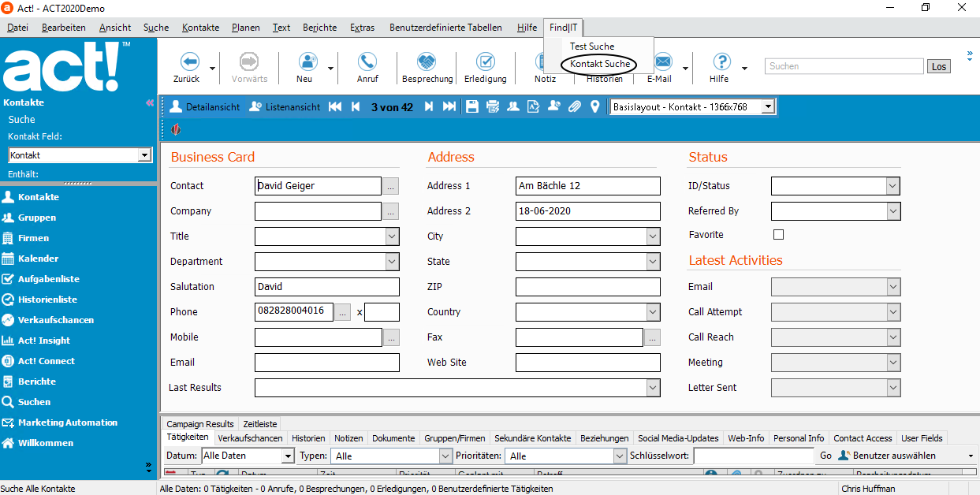Click the Erledigung checkmark icon
The height and width of the screenshot is (495, 980).
486,61
